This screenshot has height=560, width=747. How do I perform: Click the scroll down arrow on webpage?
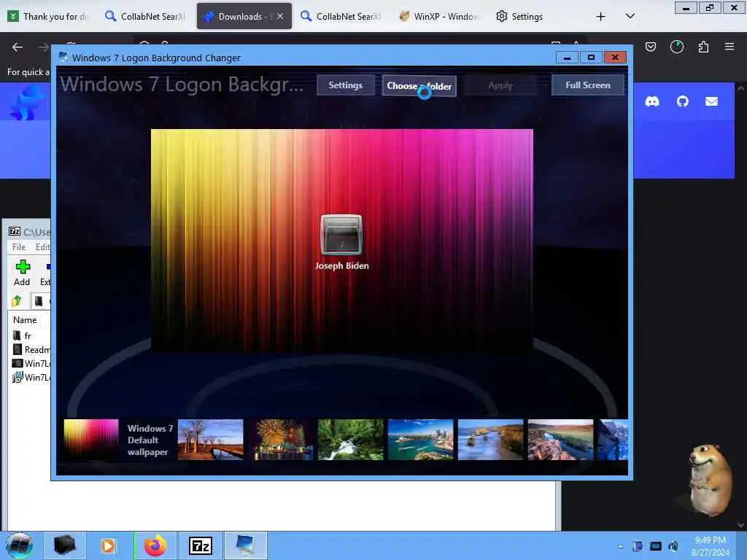pos(740,525)
